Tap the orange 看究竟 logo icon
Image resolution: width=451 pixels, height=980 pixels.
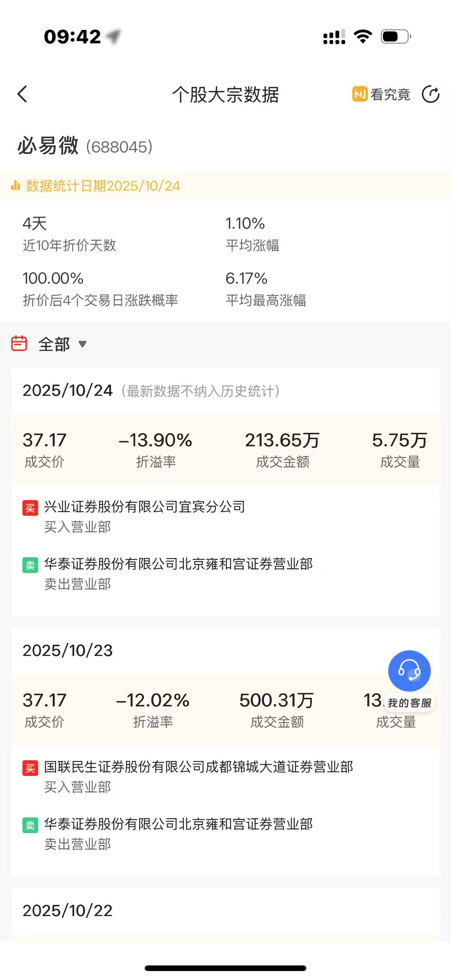[360, 94]
